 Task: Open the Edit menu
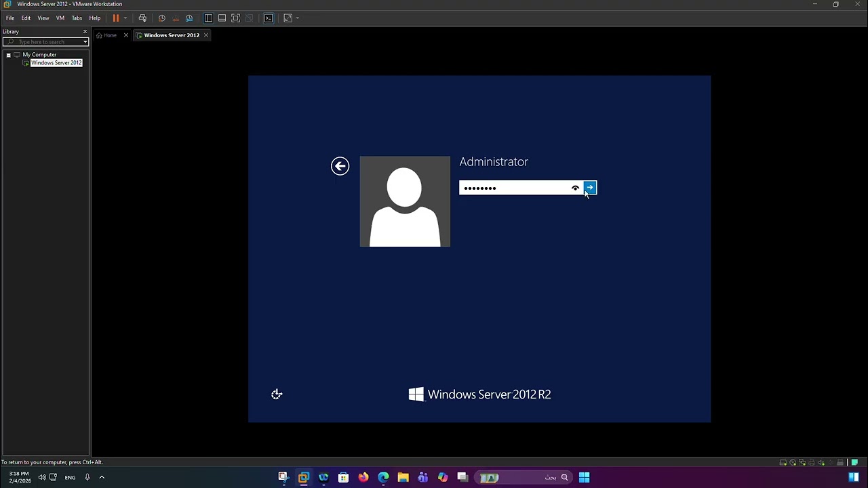(x=26, y=18)
